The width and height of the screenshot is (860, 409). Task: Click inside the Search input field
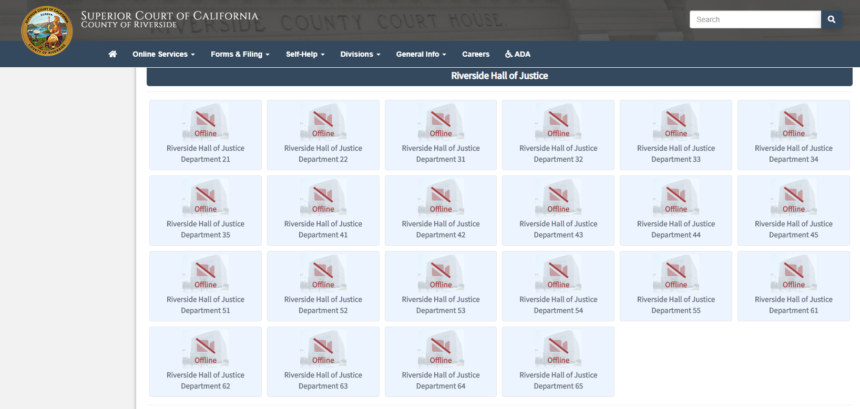(755, 19)
